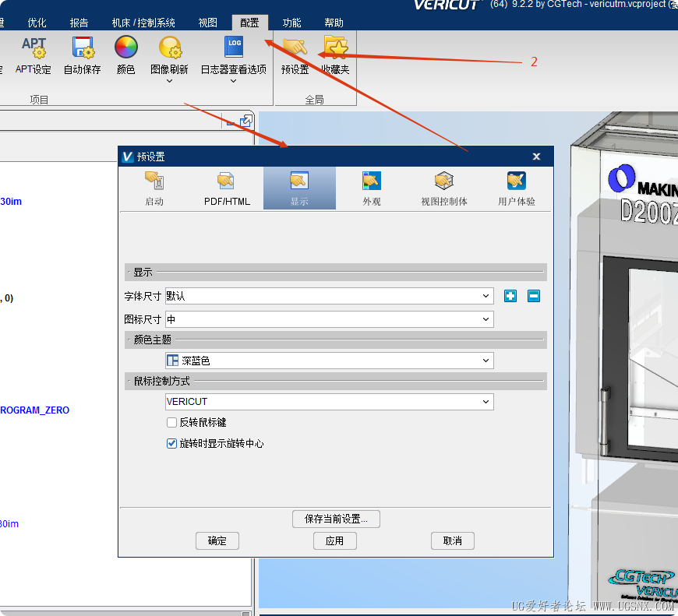Open the 配置 ribbon tab
The height and width of the screenshot is (616, 678).
click(x=250, y=23)
